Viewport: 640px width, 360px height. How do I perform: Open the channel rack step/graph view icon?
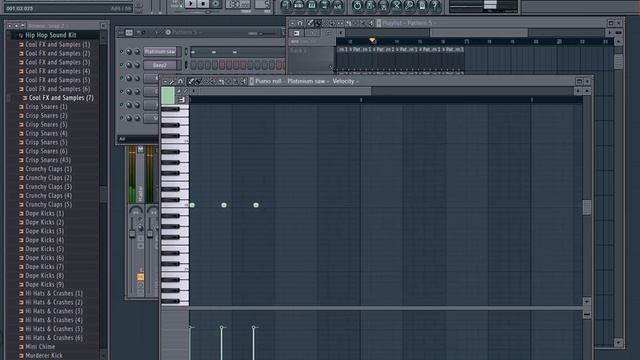(129, 33)
